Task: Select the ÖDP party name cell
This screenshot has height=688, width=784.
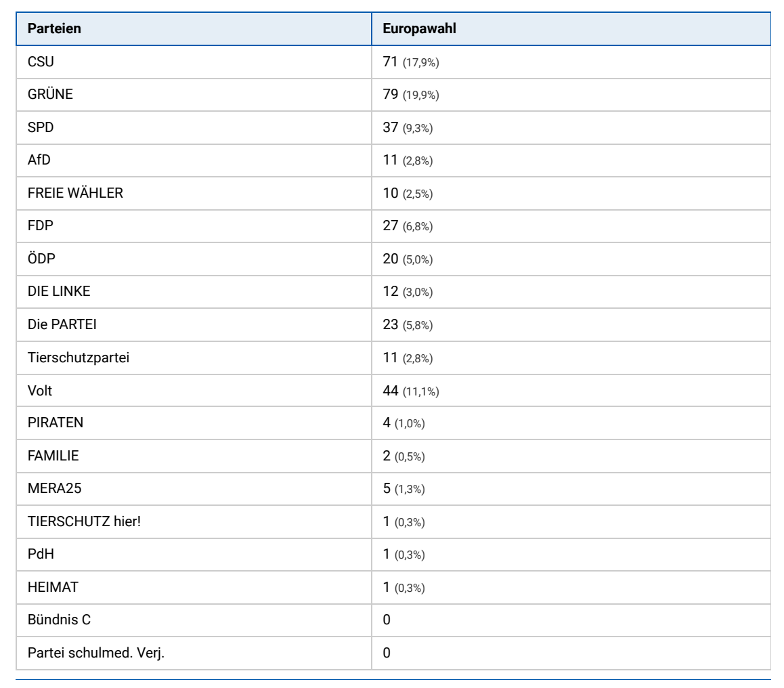Action: pos(194,259)
